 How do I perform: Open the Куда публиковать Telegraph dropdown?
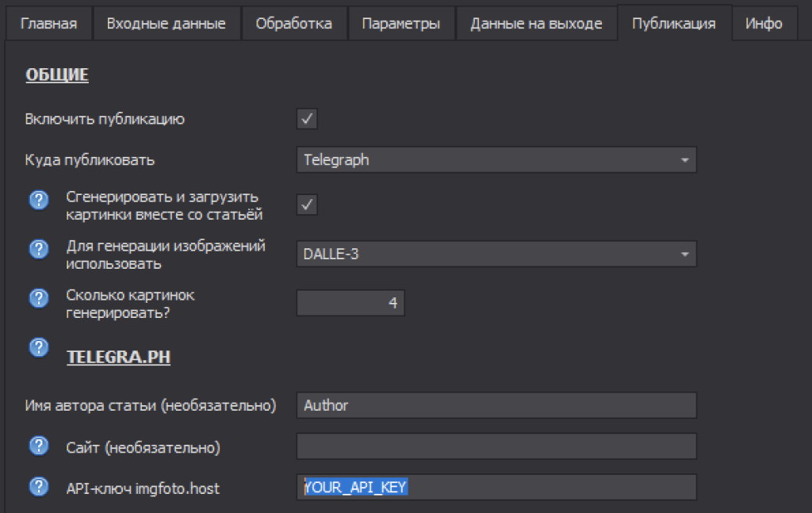[x=496, y=160]
